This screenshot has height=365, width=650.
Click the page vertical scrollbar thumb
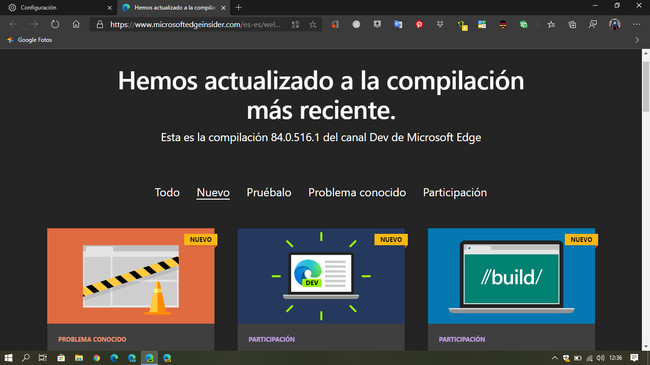pos(646,86)
